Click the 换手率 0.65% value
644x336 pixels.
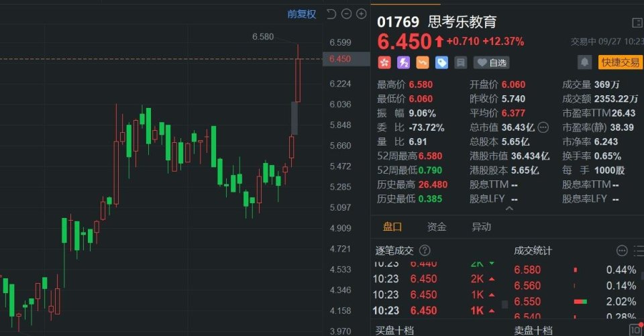[x=608, y=156]
